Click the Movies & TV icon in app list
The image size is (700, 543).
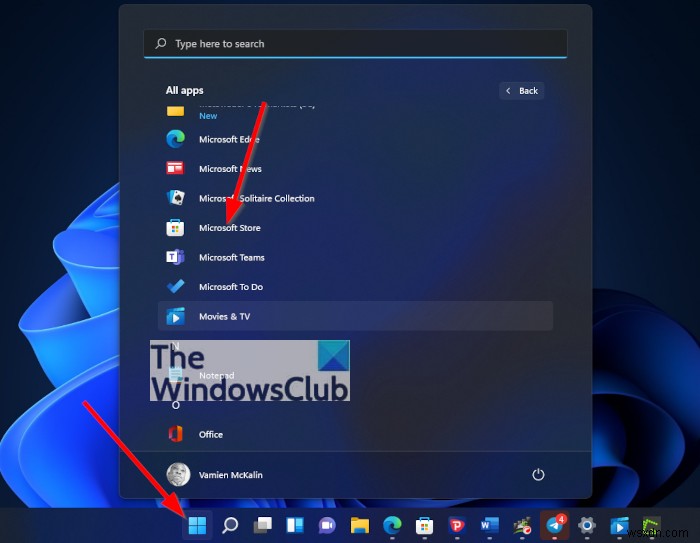coord(175,316)
